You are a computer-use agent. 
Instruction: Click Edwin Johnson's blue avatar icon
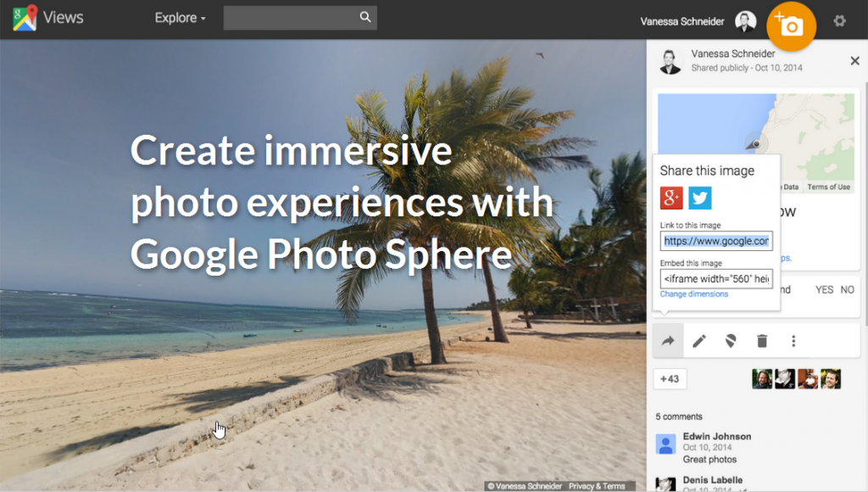[x=666, y=444]
